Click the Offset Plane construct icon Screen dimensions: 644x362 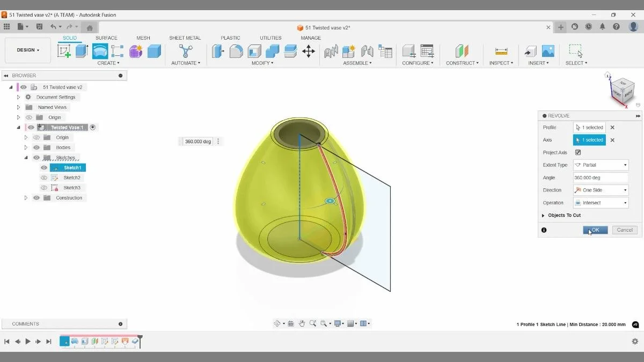pyautogui.click(x=462, y=51)
